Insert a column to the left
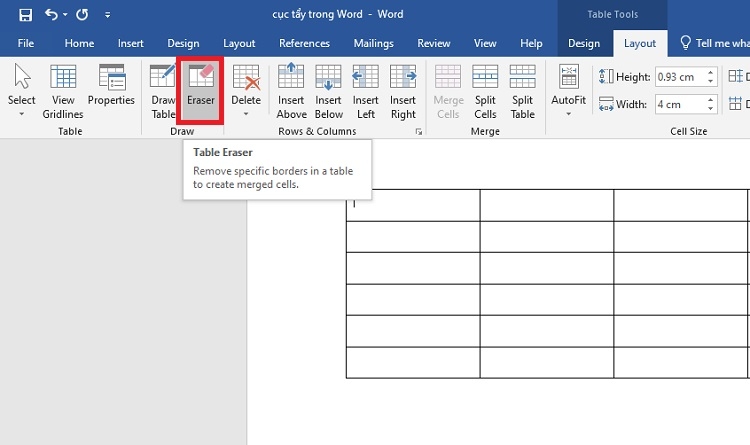Image resolution: width=750 pixels, height=445 pixels. (x=365, y=90)
